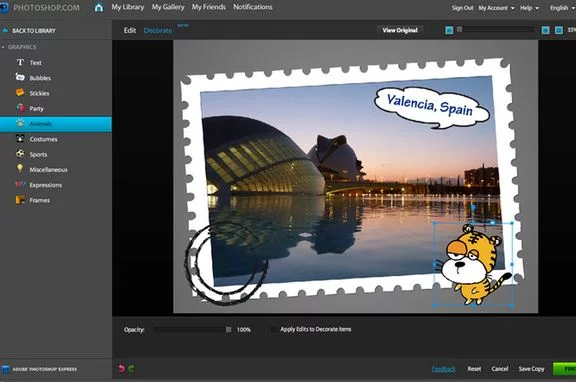Open the Miscellaneous light bulb icon
576x382 pixels.
(20, 169)
